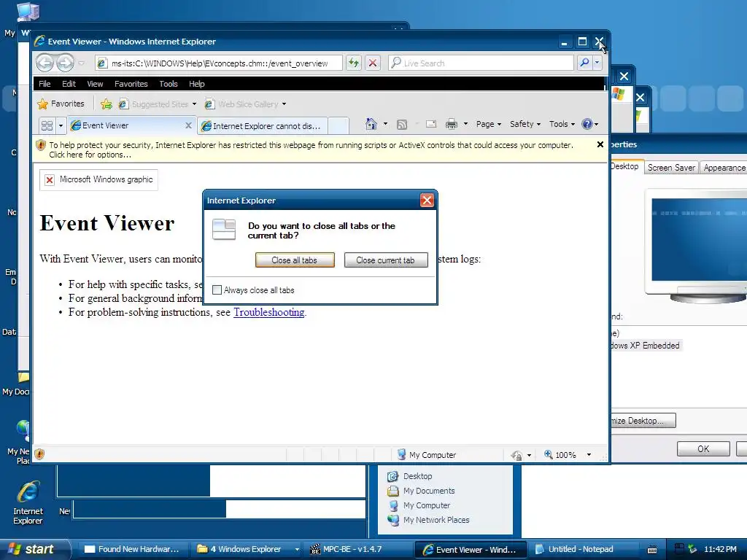The height and width of the screenshot is (560, 747).
Task: Expand the Quick Tabs list arrow
Action: click(x=61, y=125)
